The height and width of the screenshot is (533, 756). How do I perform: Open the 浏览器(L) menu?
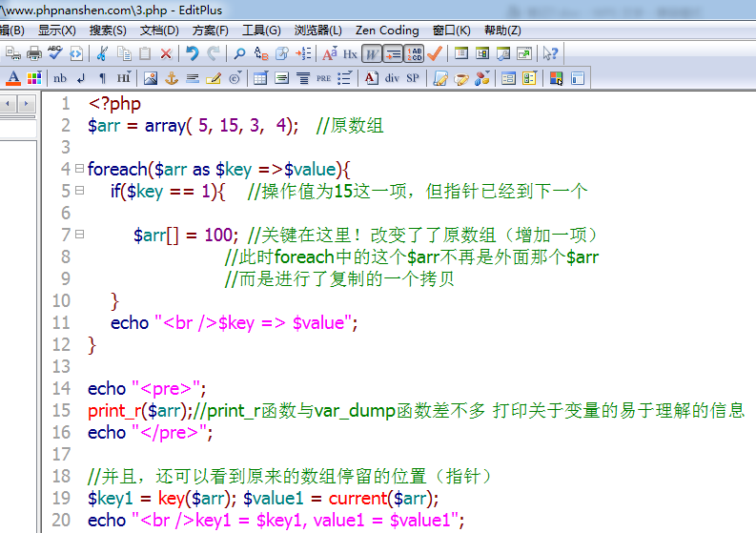318,31
